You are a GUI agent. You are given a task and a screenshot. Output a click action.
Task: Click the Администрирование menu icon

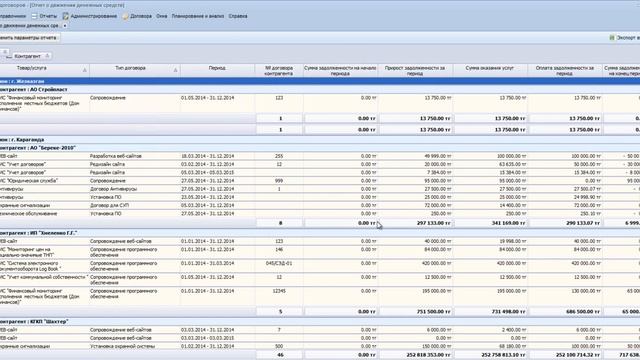(x=65, y=16)
